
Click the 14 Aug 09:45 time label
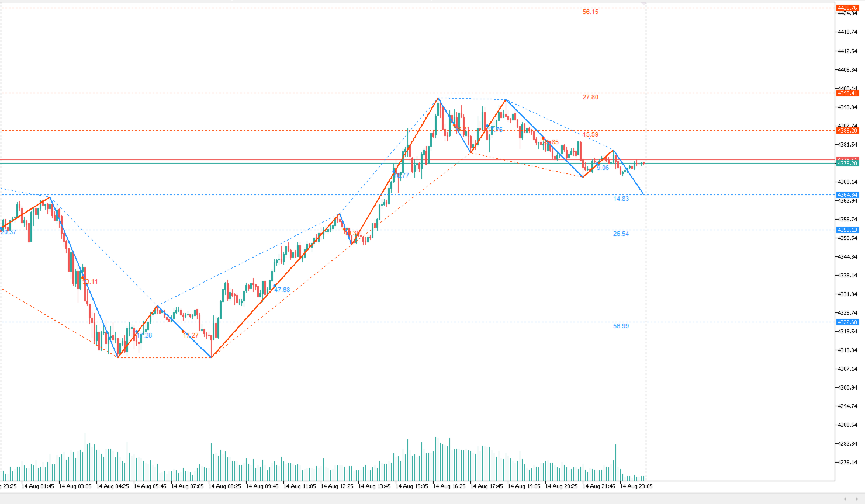coord(262,486)
